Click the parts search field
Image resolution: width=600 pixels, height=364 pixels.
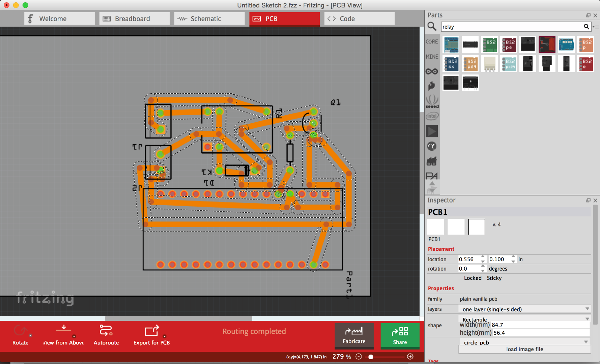point(513,27)
